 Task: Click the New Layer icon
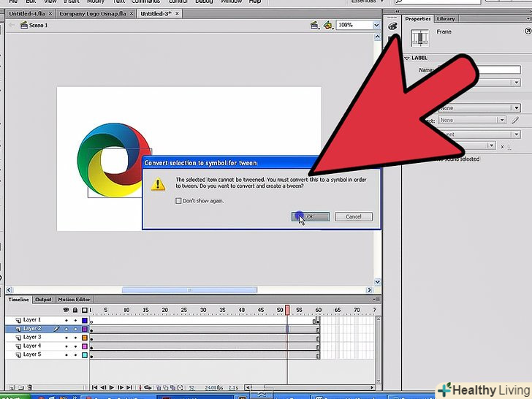(12, 387)
